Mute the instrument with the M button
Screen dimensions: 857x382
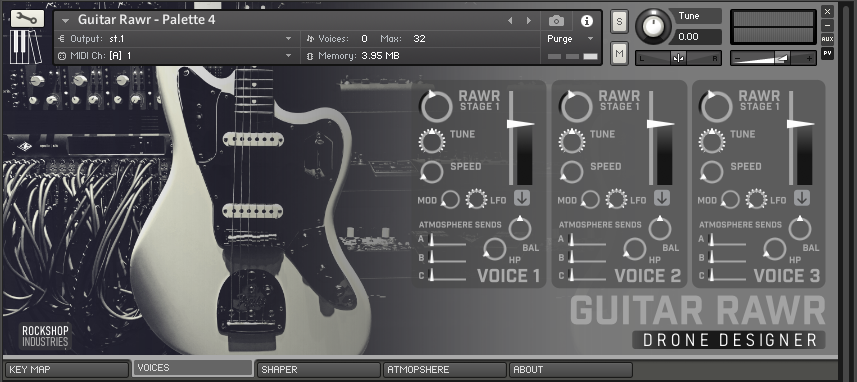point(619,53)
